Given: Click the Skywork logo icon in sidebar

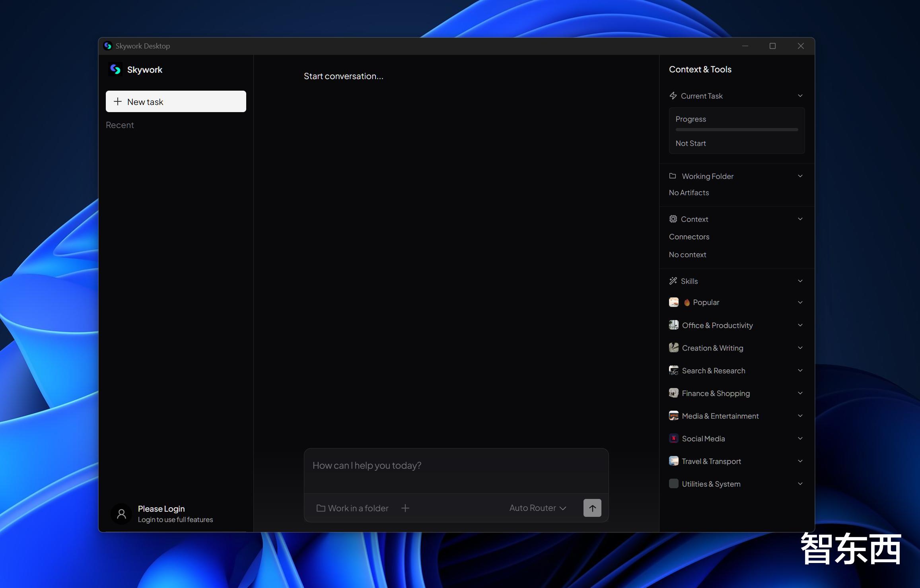Looking at the screenshot, I should 115,70.
